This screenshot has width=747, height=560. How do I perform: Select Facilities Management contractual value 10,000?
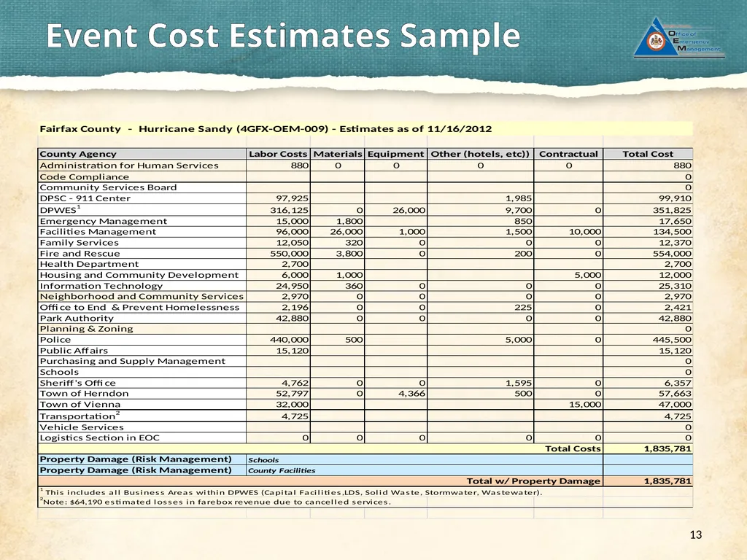tap(585, 231)
